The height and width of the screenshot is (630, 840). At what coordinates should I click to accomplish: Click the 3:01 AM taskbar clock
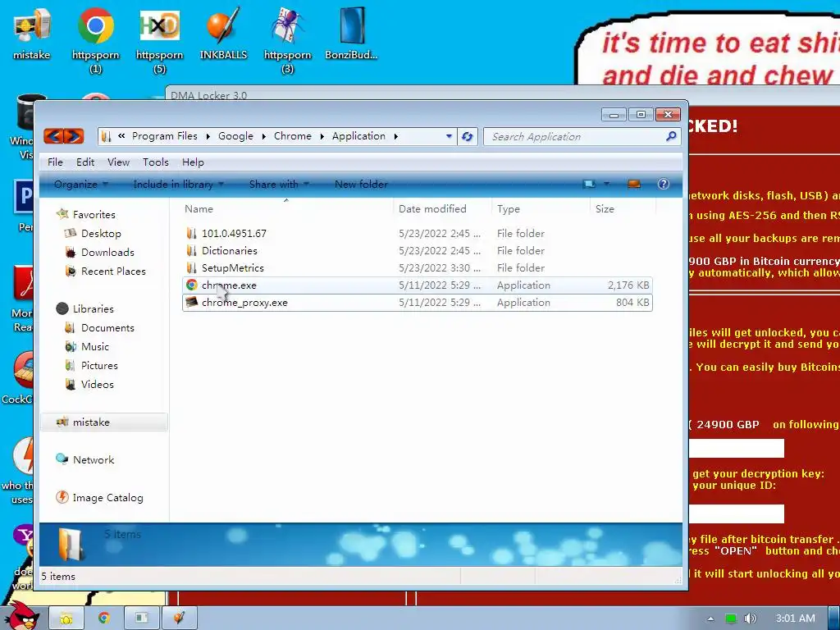coord(795,619)
